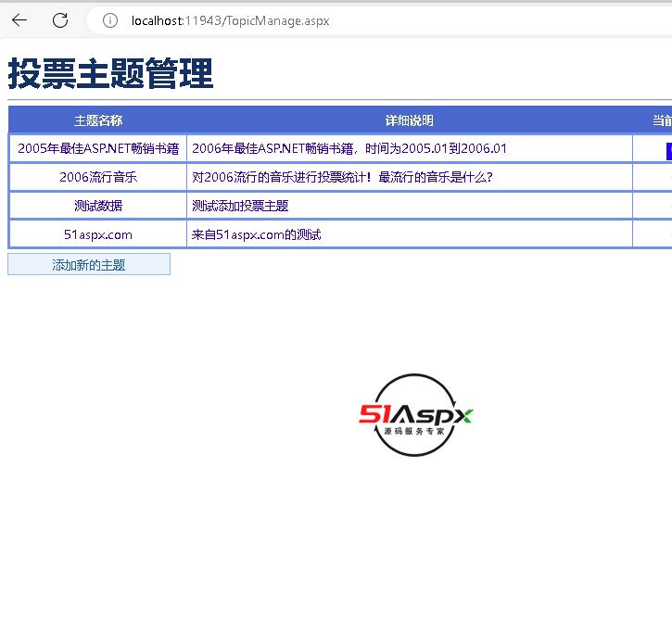Click the 51Aspx logo image
The width and height of the screenshot is (672, 618).
(x=415, y=415)
